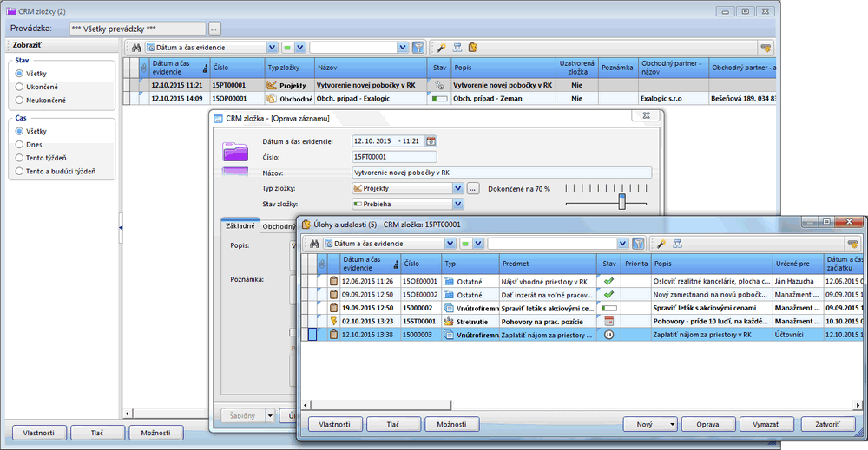868x450 pixels.
Task: Sort by the Predmet column header
Action: 547,262
